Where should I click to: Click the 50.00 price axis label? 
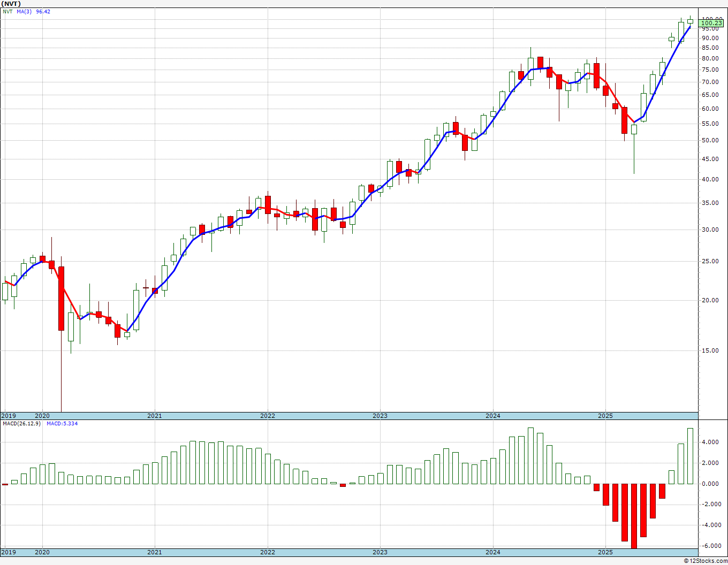tap(710, 140)
